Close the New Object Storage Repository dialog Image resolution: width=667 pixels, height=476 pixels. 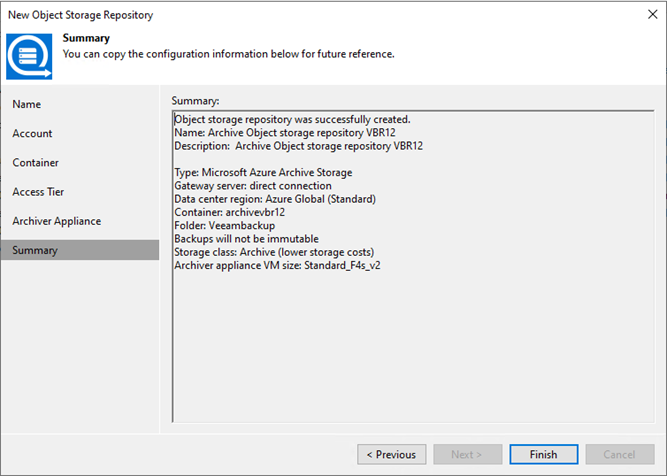653,14
